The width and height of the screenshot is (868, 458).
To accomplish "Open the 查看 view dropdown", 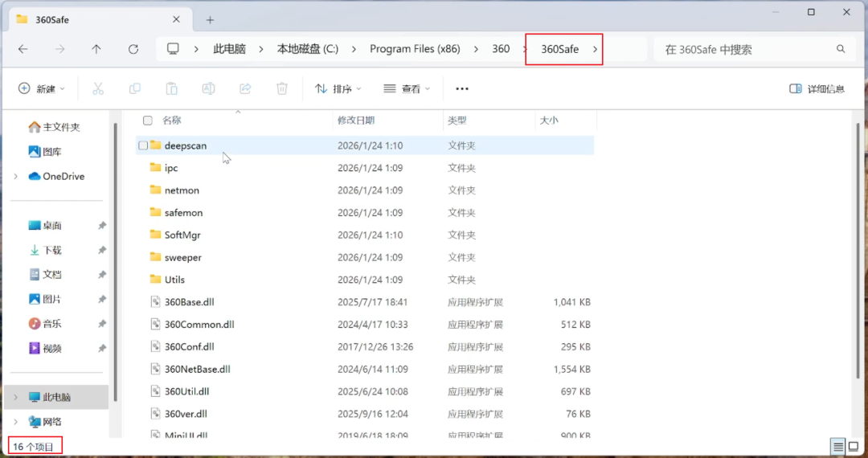I will [407, 88].
